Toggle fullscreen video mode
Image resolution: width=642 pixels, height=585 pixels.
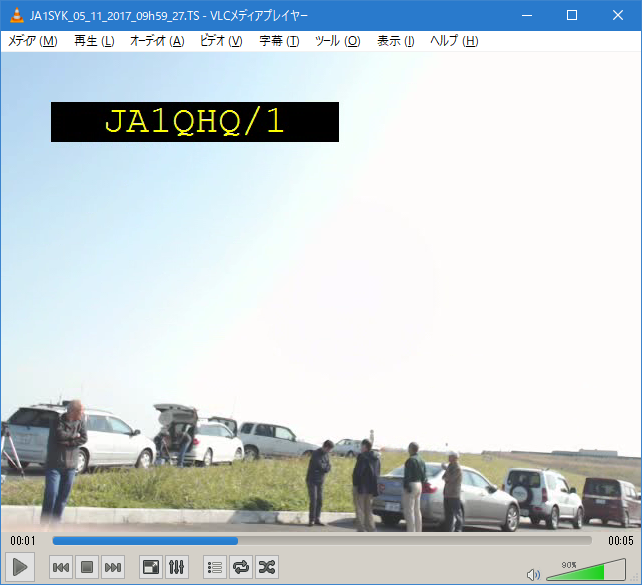pyautogui.click(x=151, y=567)
